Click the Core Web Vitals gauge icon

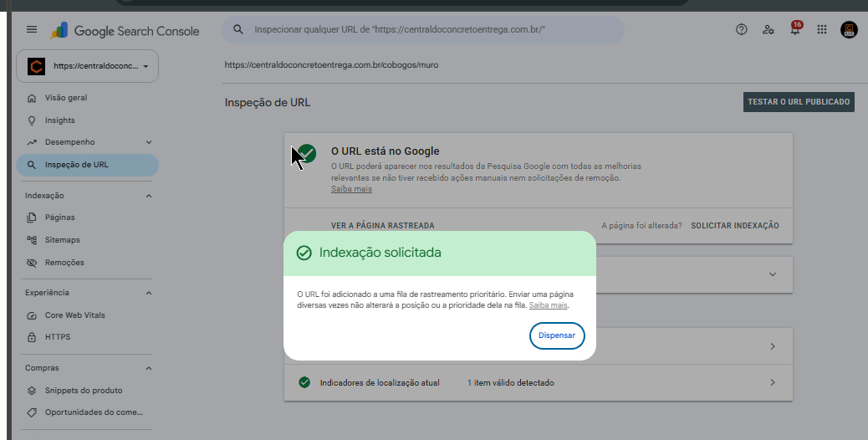(32, 315)
